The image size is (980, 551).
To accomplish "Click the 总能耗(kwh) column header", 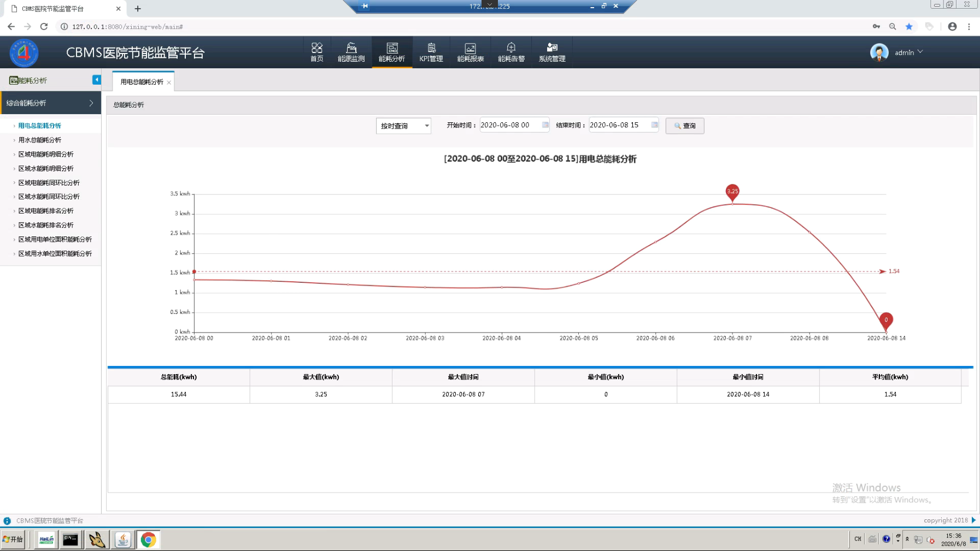I will point(179,377).
